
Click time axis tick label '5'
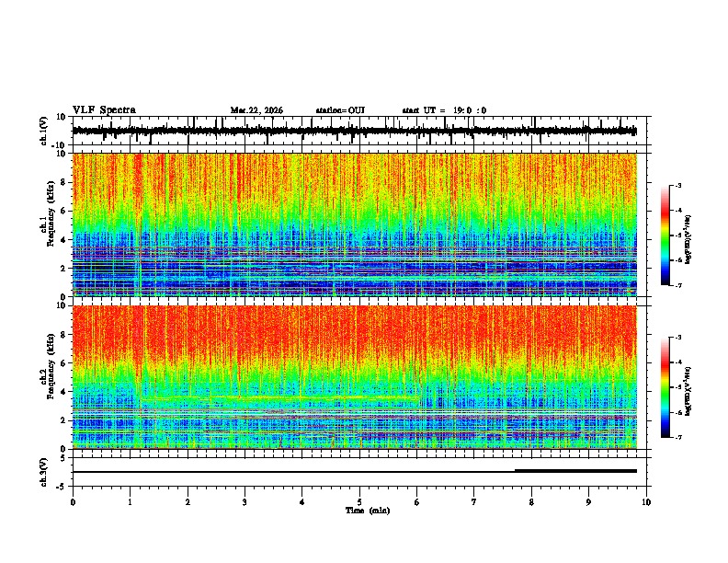click(359, 502)
